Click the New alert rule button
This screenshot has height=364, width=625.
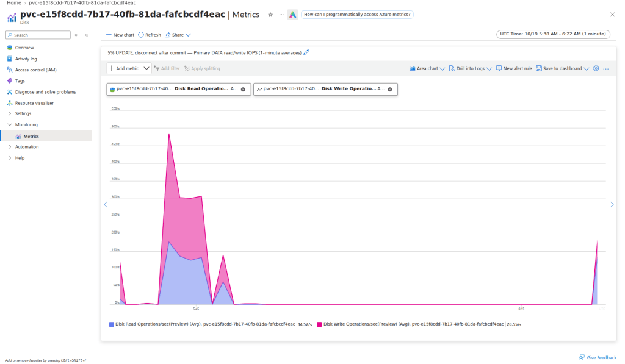[514, 68]
